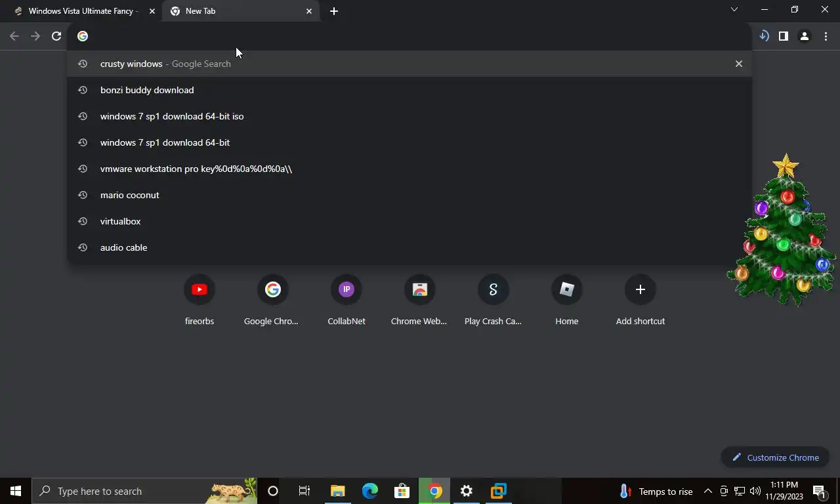
Task: Open Microsoft Store from the taskbar
Action: [x=402, y=491]
